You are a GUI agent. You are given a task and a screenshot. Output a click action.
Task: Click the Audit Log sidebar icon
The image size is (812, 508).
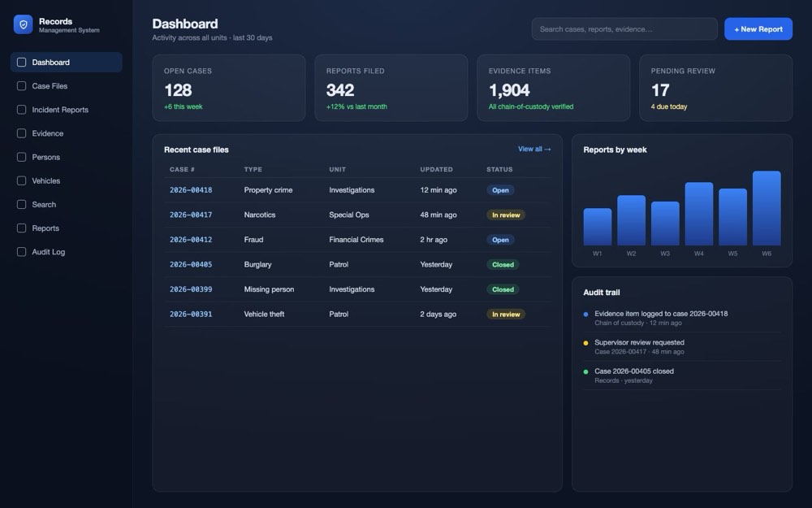point(21,252)
